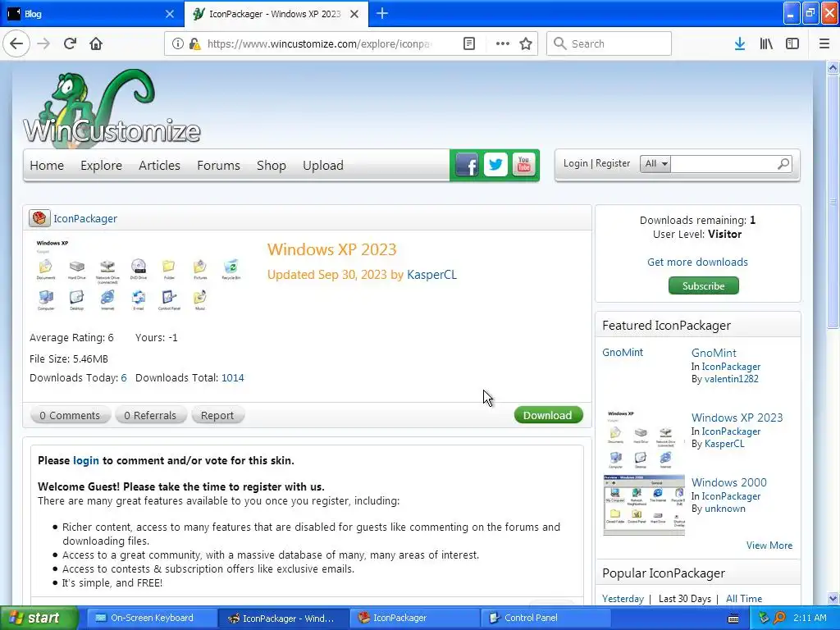Open a new browser tab with plus

(x=382, y=13)
